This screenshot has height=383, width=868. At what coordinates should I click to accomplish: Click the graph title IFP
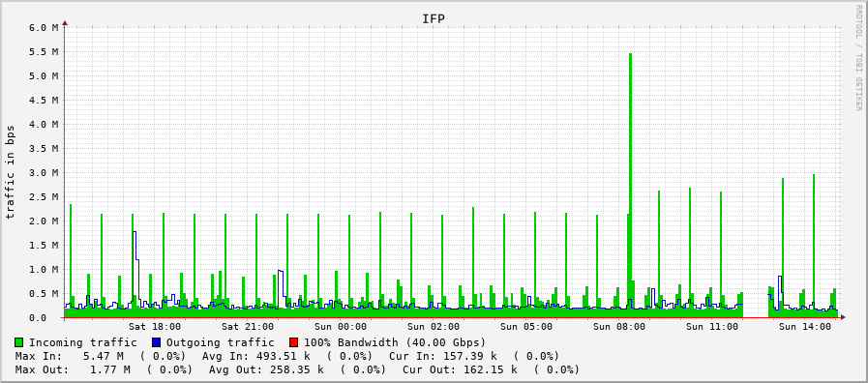434,18
